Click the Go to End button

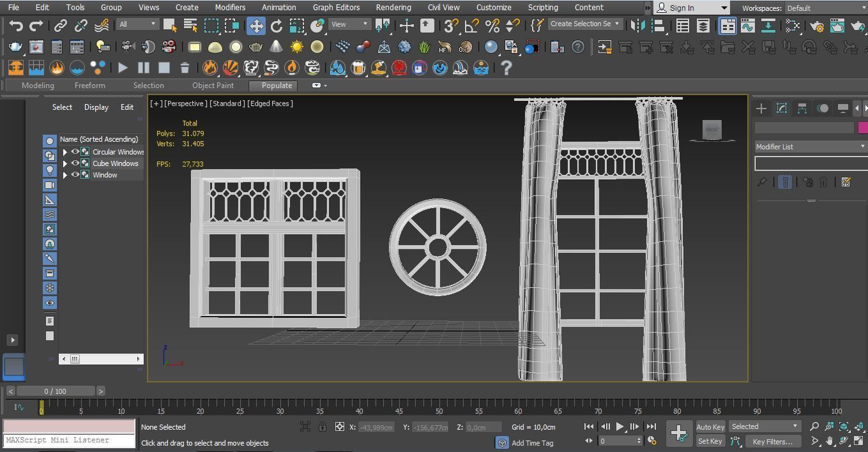651,426
